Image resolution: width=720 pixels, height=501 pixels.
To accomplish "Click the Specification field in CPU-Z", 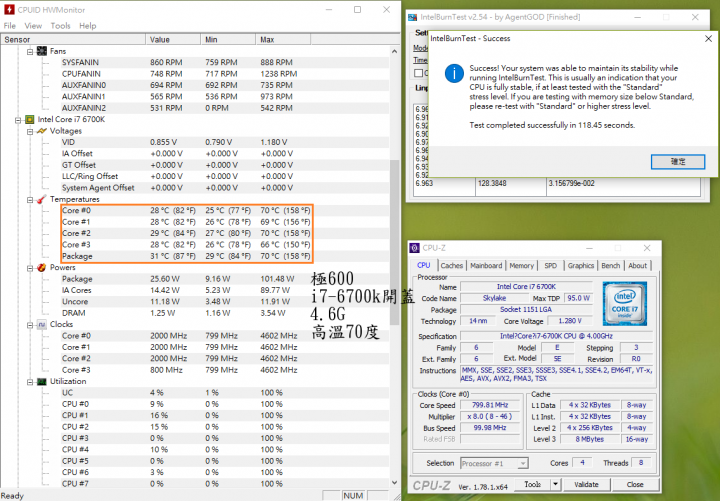I will click(556, 336).
